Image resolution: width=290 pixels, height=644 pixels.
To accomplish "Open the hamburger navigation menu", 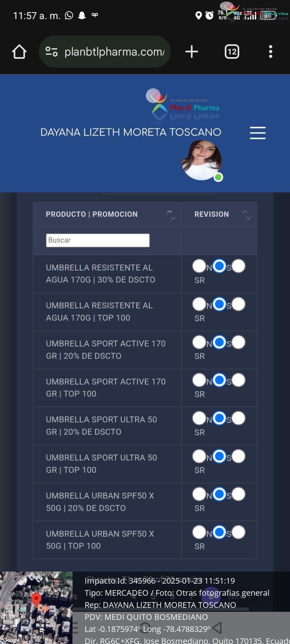I will (x=258, y=133).
